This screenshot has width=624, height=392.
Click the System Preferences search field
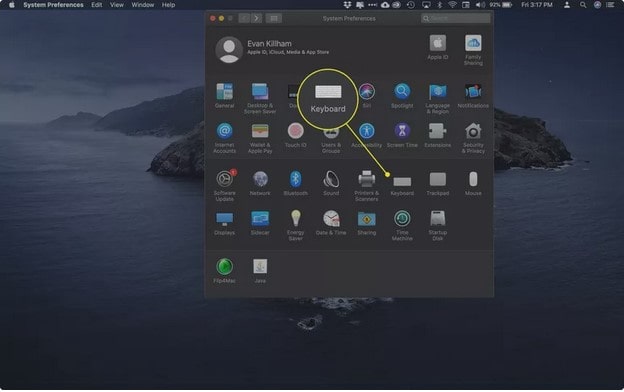click(x=456, y=18)
